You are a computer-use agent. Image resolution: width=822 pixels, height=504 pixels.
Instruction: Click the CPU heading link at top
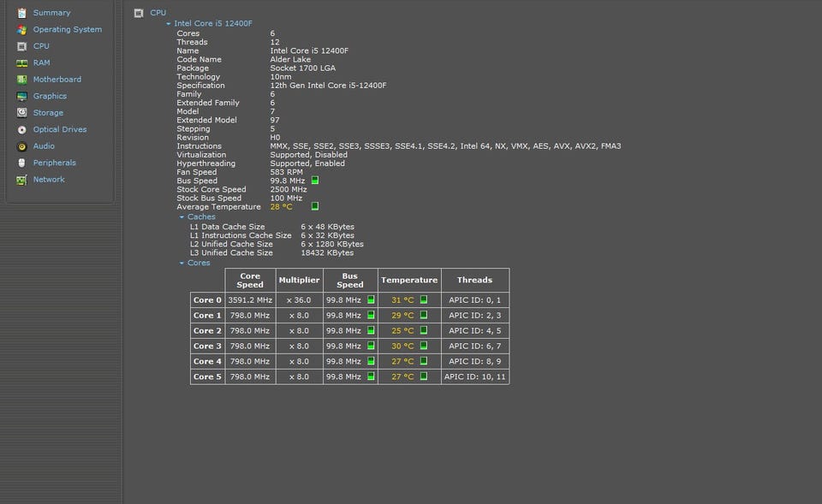(158, 13)
